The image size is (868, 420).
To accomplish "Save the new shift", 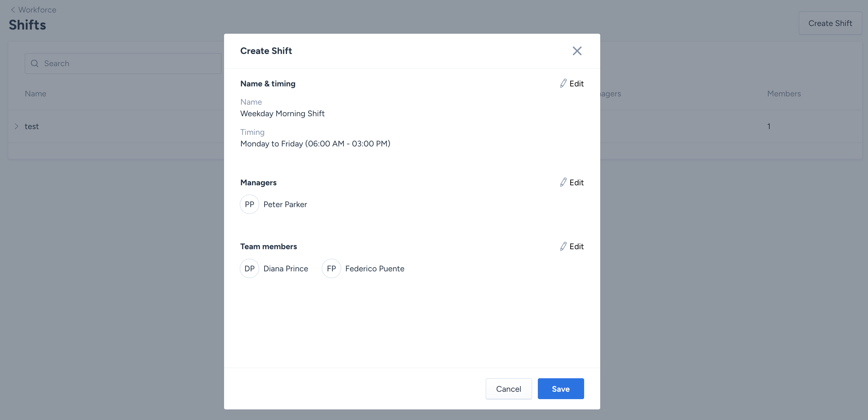I will [561, 389].
